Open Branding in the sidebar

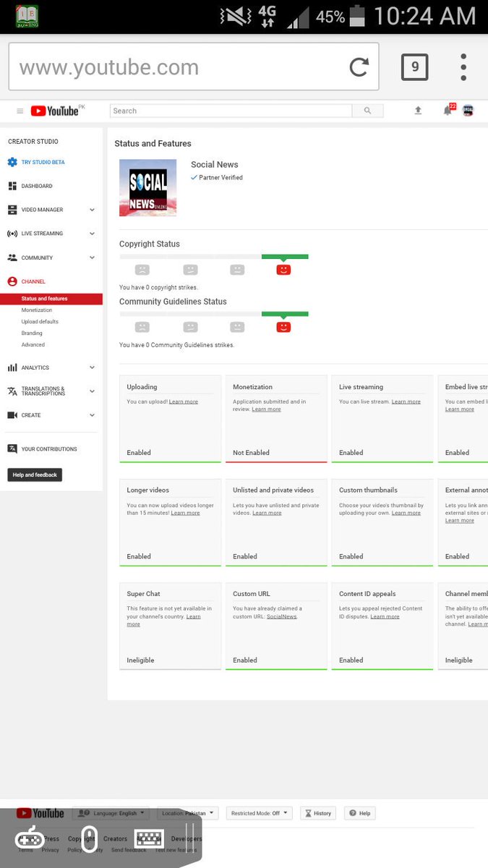[32, 333]
